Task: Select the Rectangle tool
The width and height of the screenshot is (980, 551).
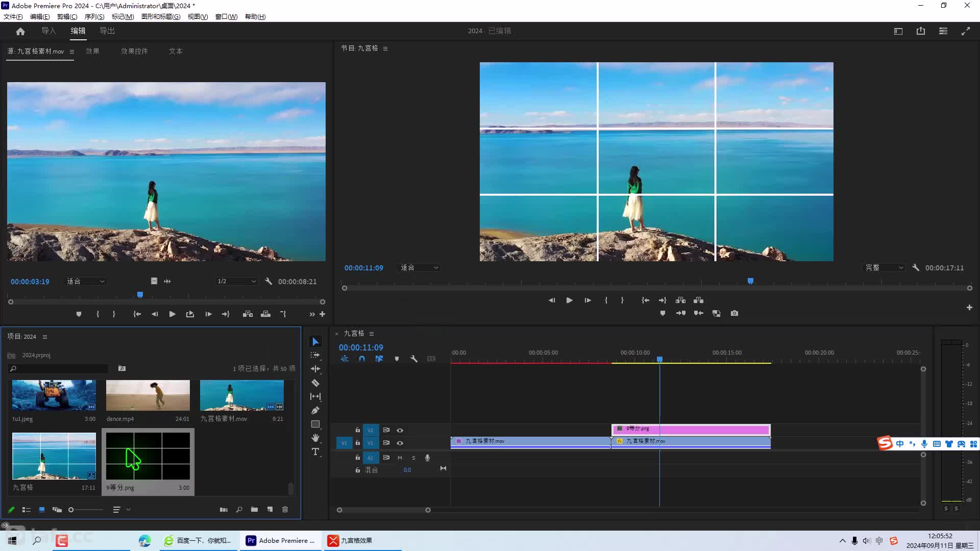Action: (315, 424)
